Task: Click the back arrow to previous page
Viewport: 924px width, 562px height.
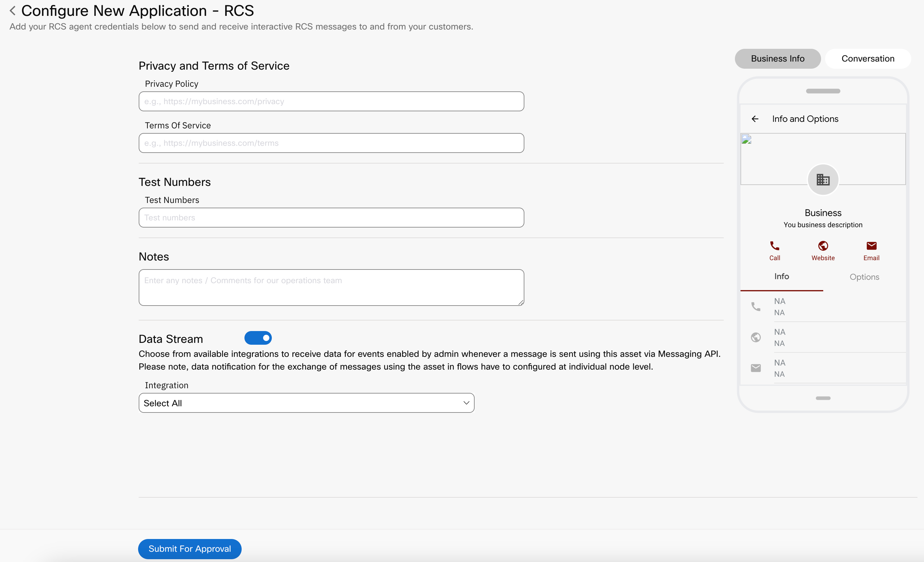Action: tap(13, 10)
